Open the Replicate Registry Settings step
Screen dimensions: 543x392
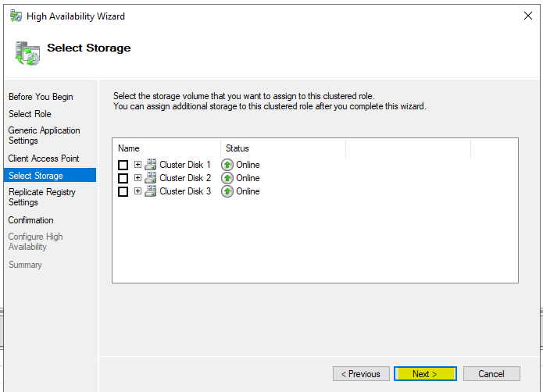click(42, 198)
